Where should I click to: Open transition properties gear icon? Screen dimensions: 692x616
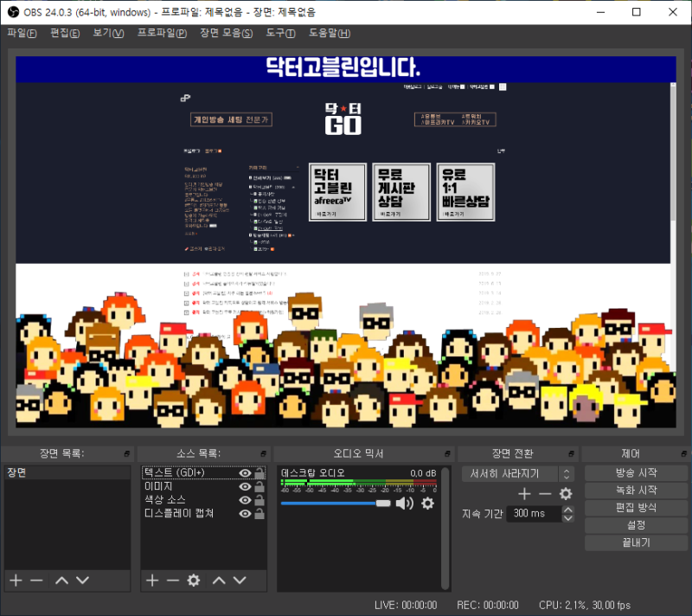pos(566,494)
